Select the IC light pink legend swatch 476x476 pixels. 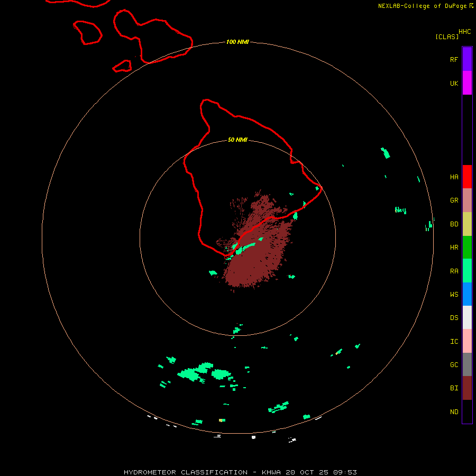pos(467,341)
